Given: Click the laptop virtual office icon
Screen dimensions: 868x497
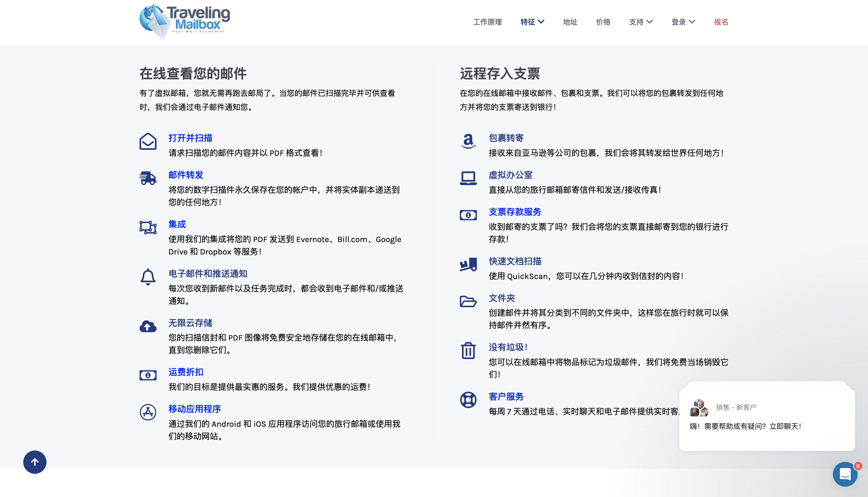Looking at the screenshot, I should click(x=468, y=178).
